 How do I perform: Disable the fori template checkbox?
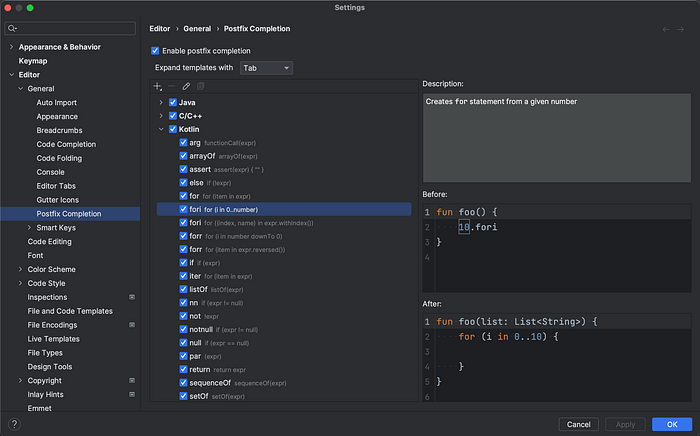coord(184,209)
